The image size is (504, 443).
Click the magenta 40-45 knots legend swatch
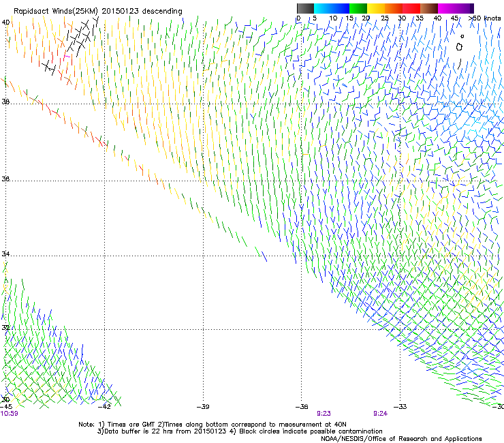[447, 8]
